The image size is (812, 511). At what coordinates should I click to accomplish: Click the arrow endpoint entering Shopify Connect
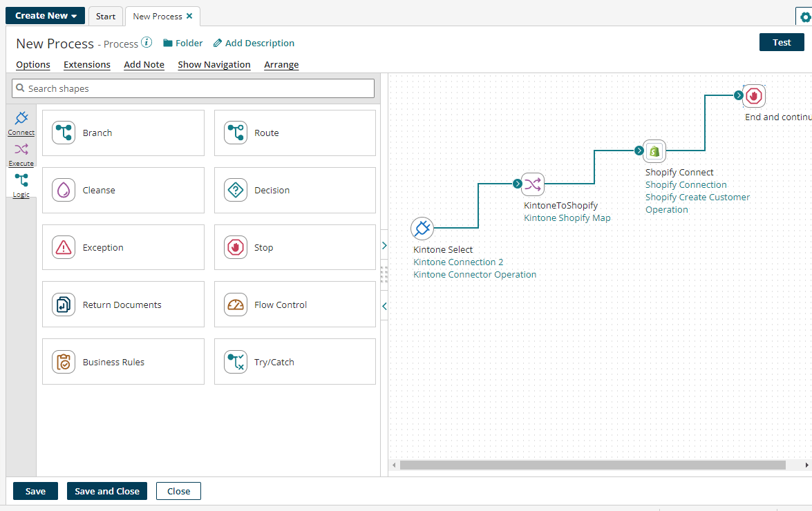pyautogui.click(x=639, y=151)
